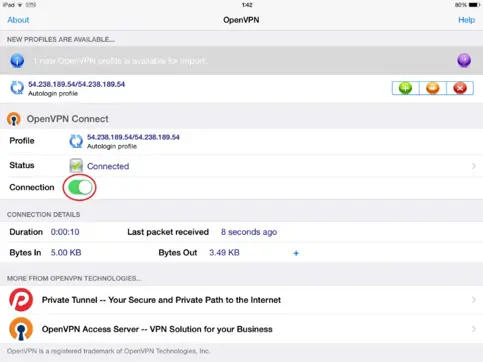Viewport: 483px width, 362px height.
Task: Click the Bytes Out value 3.49 KB
Action: pyautogui.click(x=224, y=253)
